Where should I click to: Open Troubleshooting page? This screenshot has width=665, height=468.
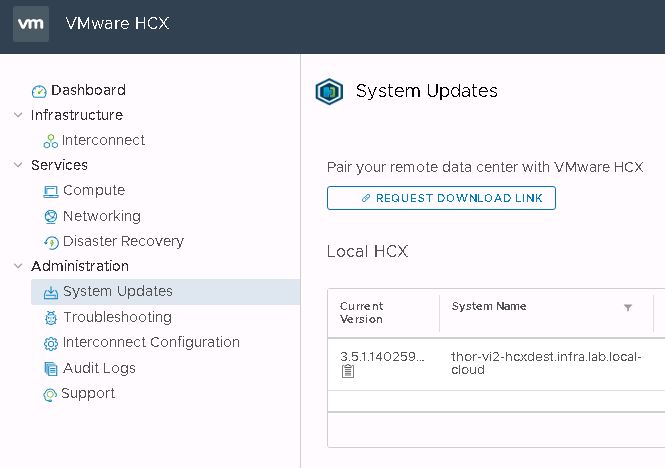point(117,317)
